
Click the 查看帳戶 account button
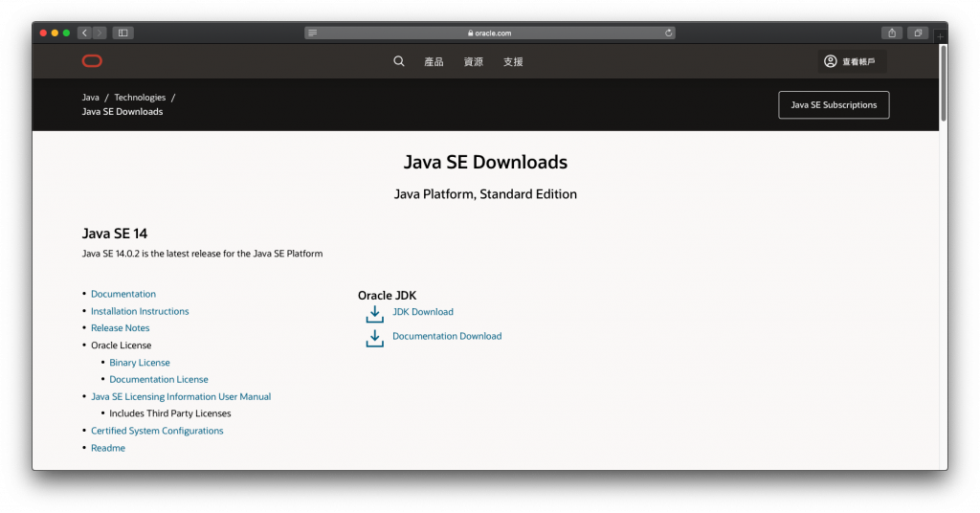pyautogui.click(x=852, y=61)
